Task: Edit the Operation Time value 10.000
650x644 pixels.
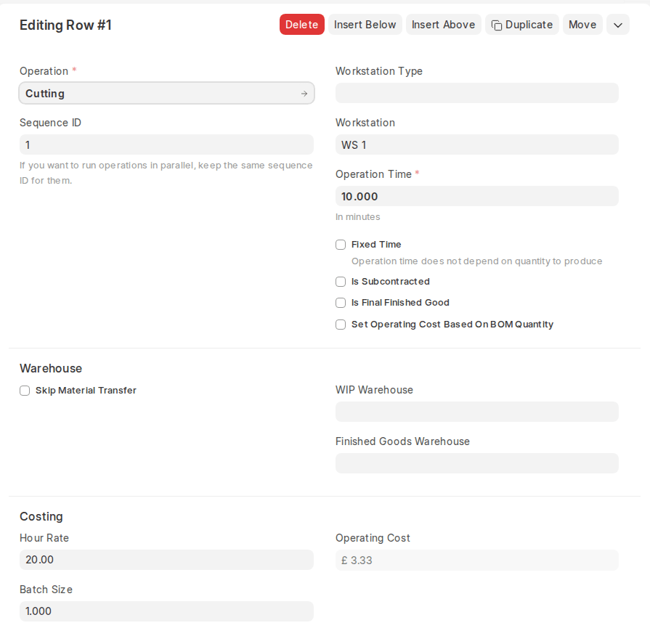Action: [x=476, y=196]
